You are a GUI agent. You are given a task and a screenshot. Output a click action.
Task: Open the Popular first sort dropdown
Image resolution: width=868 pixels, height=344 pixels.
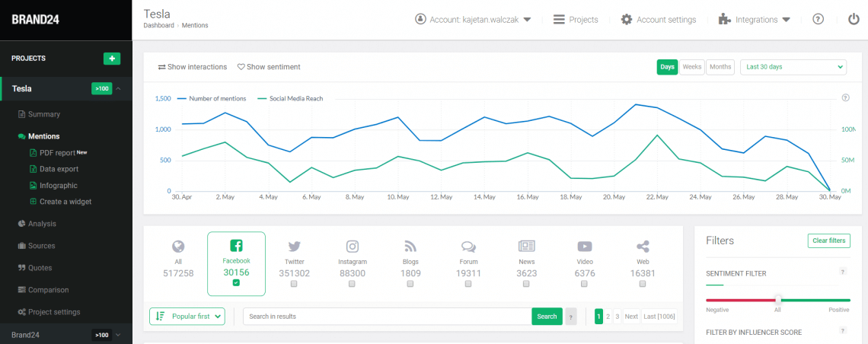pos(187,317)
